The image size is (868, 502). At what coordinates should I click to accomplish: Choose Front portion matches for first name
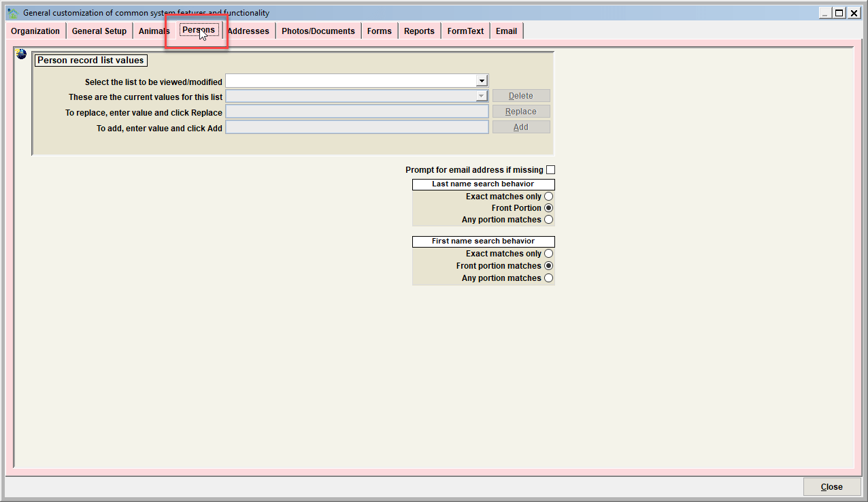click(548, 266)
